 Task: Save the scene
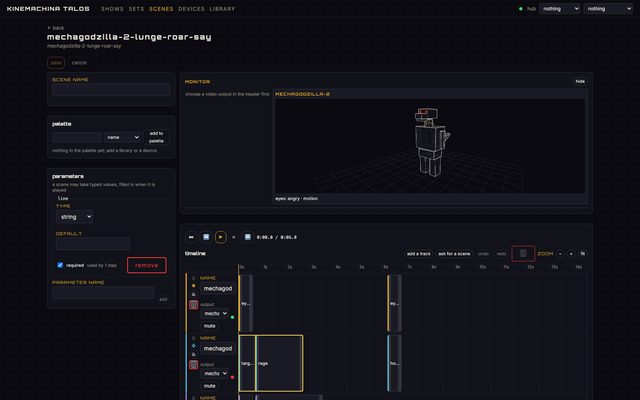[56, 63]
